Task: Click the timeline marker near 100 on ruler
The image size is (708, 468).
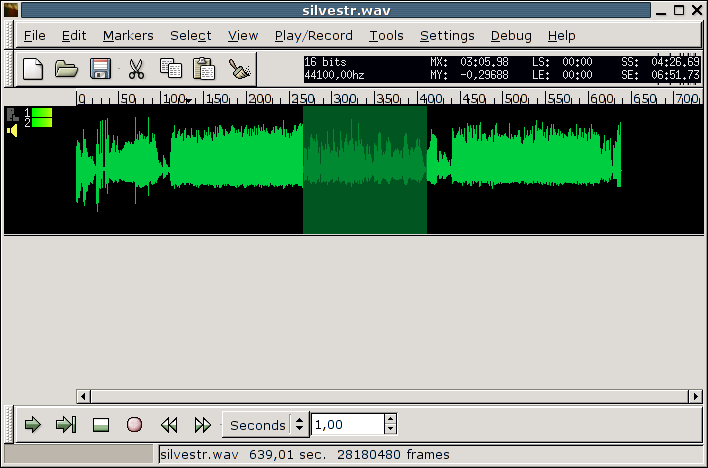Action: tap(189, 100)
